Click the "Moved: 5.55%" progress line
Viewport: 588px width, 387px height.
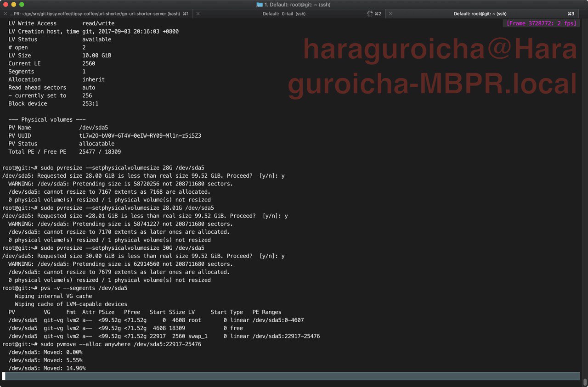click(x=45, y=360)
